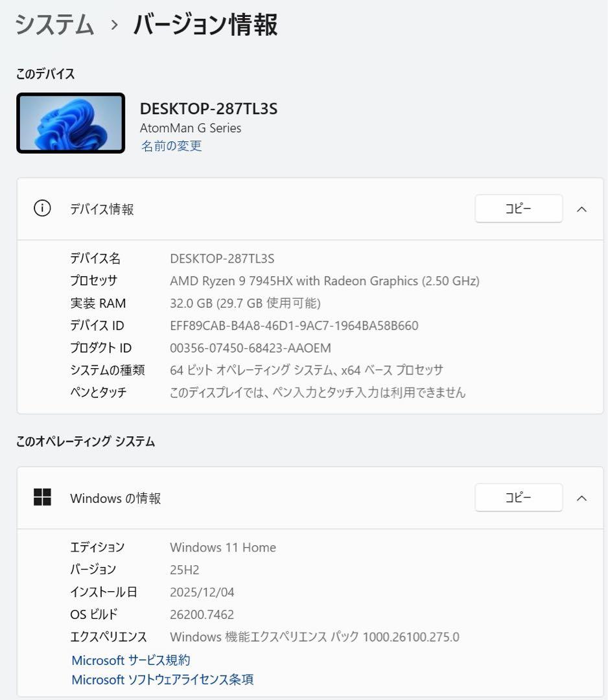
Task: Select the device thumbnail image
Action: (x=70, y=122)
